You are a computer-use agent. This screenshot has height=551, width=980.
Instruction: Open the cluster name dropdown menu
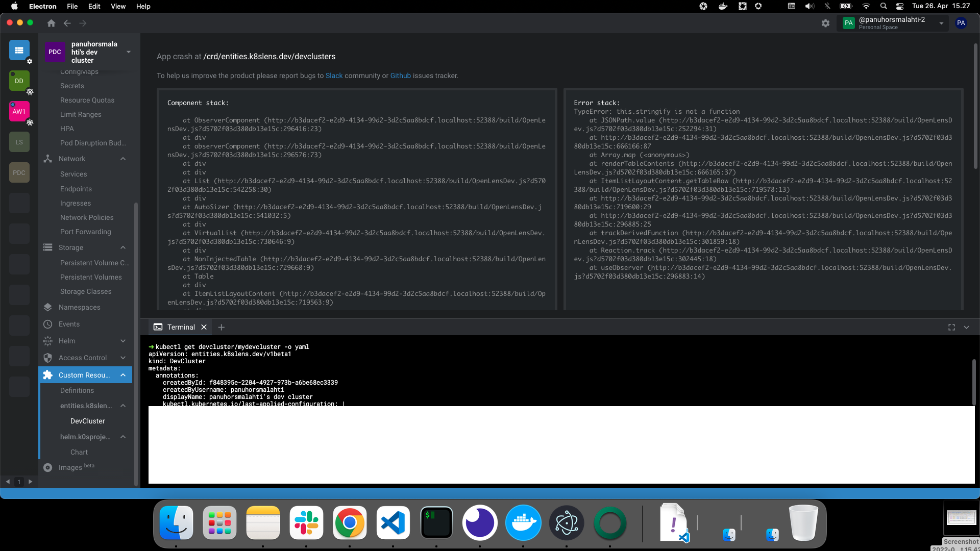129,52
